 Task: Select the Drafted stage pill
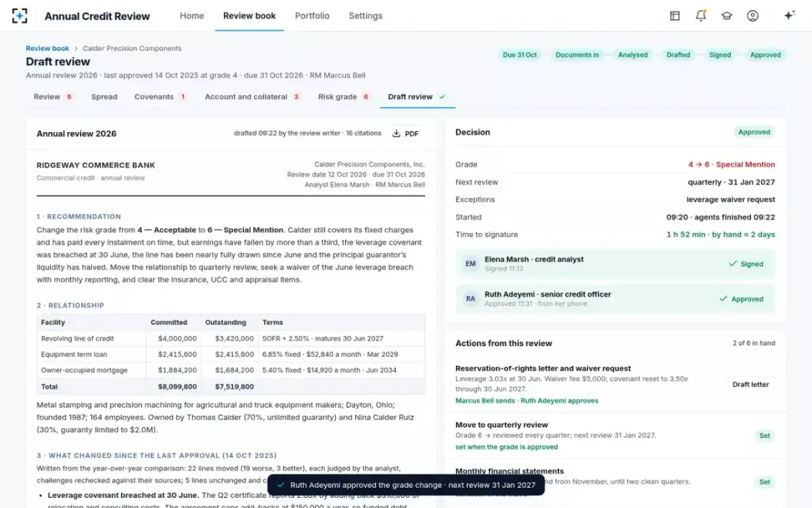678,55
